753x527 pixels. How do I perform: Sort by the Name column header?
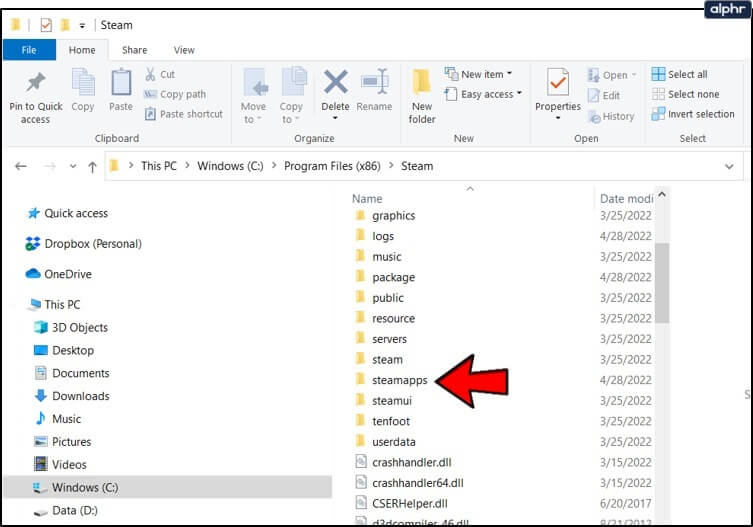[x=367, y=198]
